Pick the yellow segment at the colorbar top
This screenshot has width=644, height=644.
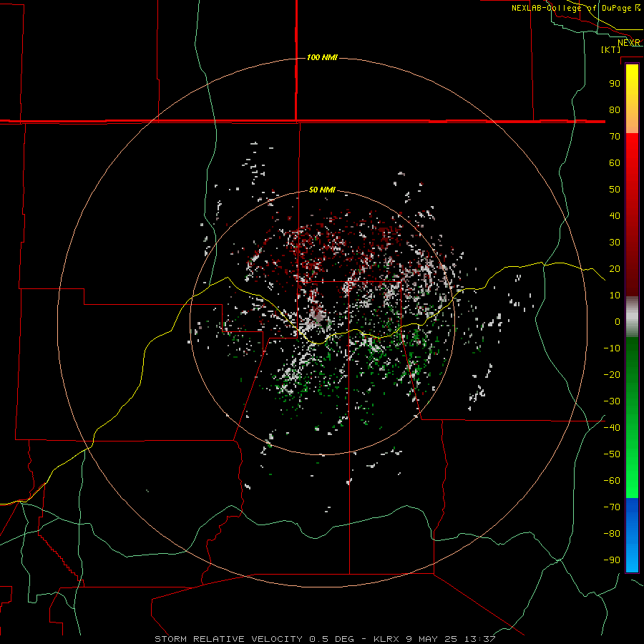coord(632,78)
